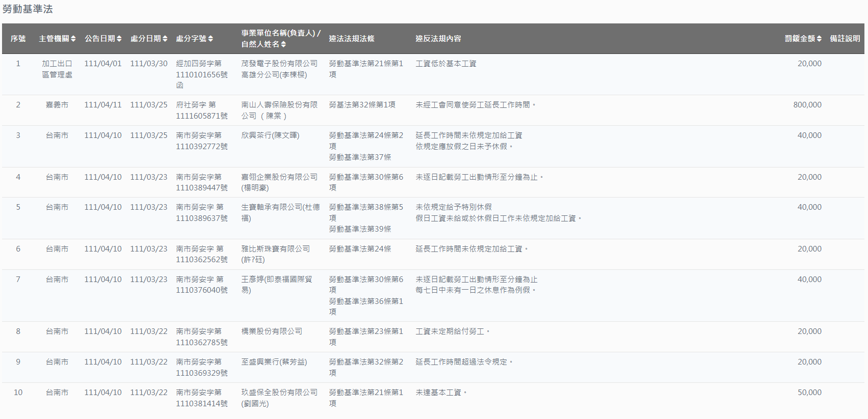
Task: Click the 橋業股份有限公司 entry in row 8
Action: coord(272,331)
